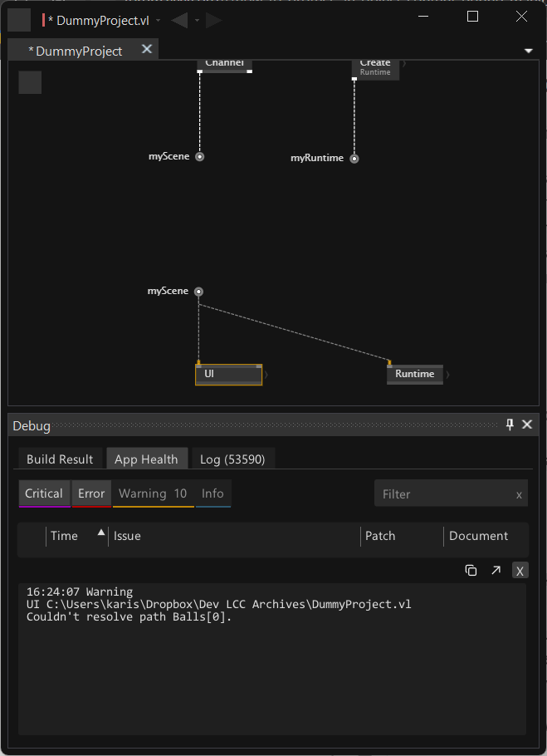The height and width of the screenshot is (756, 547).
Task: Open the back-navigation history dropdown
Action: [x=198, y=20]
